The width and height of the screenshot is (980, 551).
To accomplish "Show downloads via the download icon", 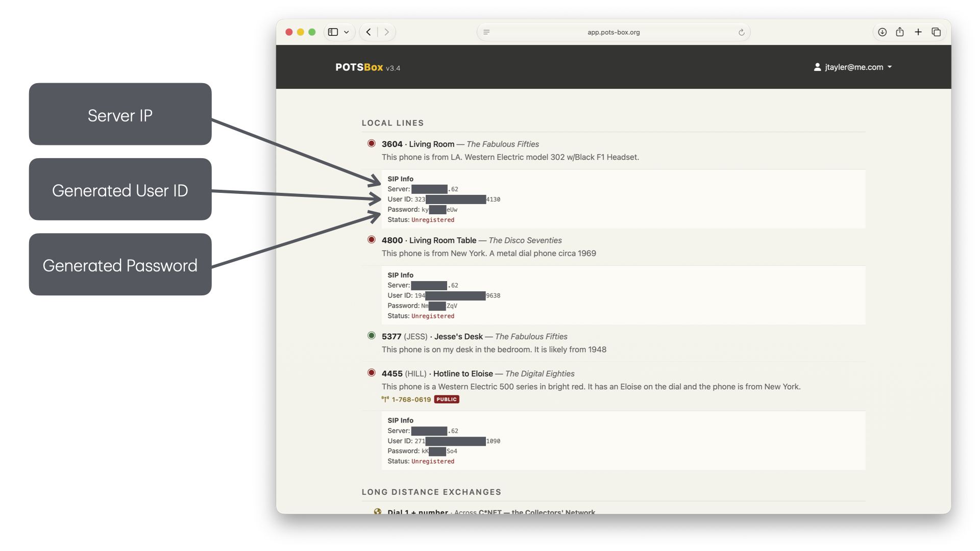I will click(x=882, y=32).
